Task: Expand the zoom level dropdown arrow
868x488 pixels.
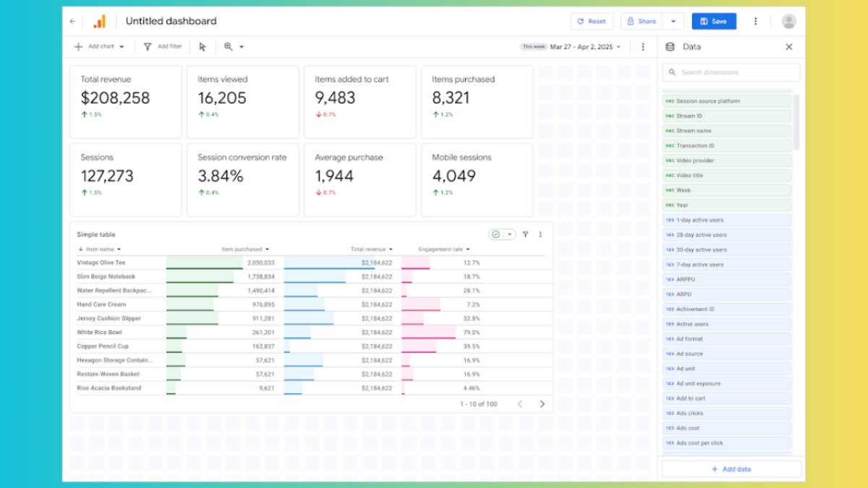Action: coord(242,47)
